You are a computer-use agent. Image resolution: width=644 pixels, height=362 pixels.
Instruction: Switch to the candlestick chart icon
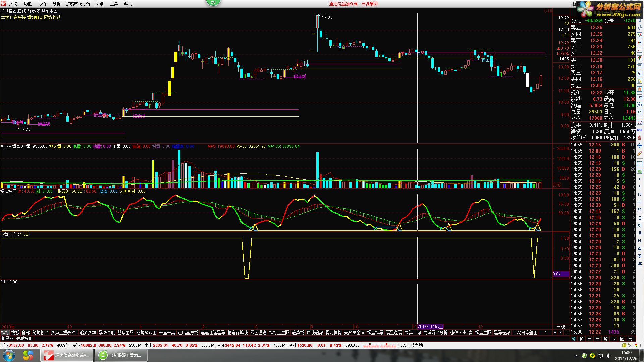(640, 58)
